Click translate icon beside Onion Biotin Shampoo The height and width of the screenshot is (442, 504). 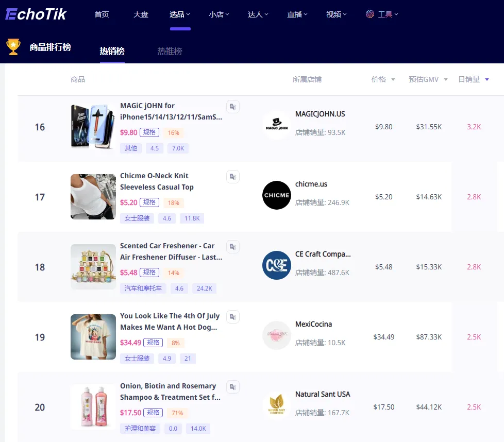(233, 387)
